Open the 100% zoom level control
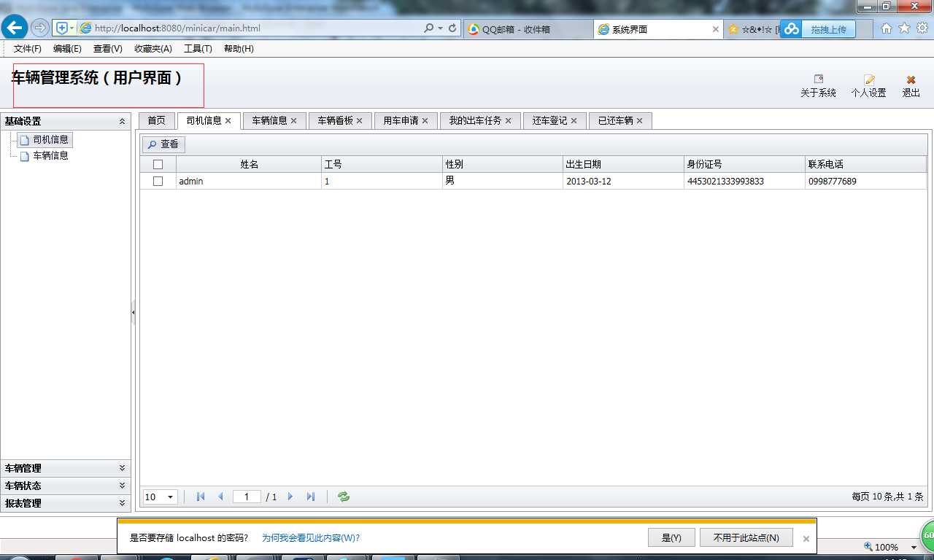 point(887,547)
